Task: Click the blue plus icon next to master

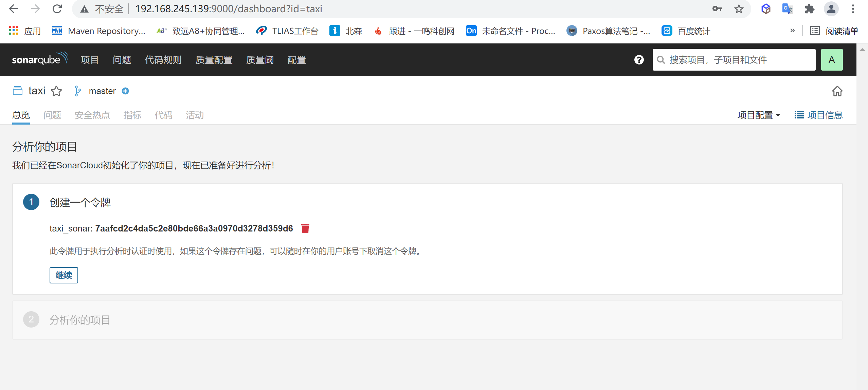Action: coord(125,91)
